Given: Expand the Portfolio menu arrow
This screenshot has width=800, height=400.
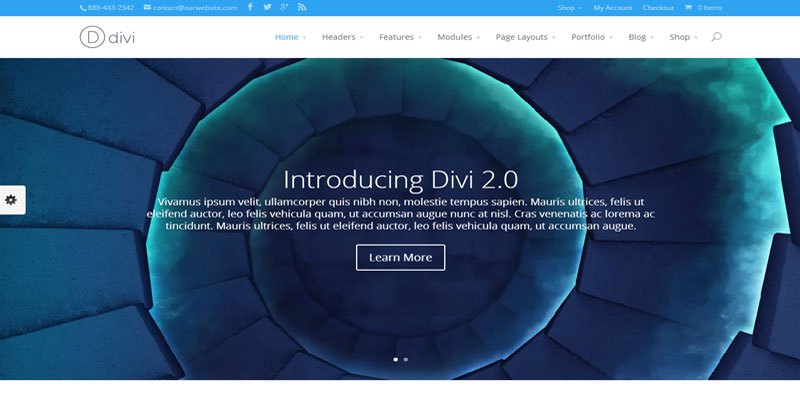Looking at the screenshot, I should click(611, 37).
